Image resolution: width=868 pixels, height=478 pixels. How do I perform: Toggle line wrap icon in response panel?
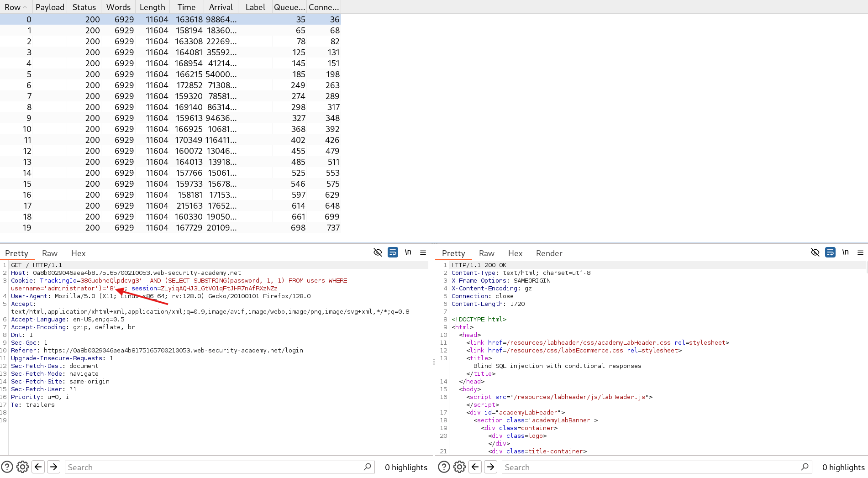coord(830,252)
